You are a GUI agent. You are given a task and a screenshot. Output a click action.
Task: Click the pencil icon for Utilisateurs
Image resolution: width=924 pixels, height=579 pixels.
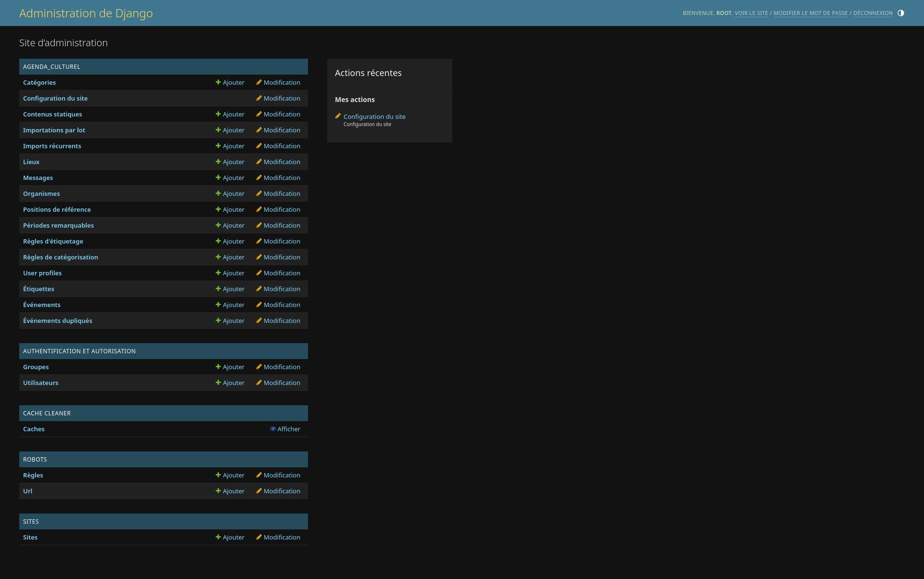pyautogui.click(x=259, y=383)
